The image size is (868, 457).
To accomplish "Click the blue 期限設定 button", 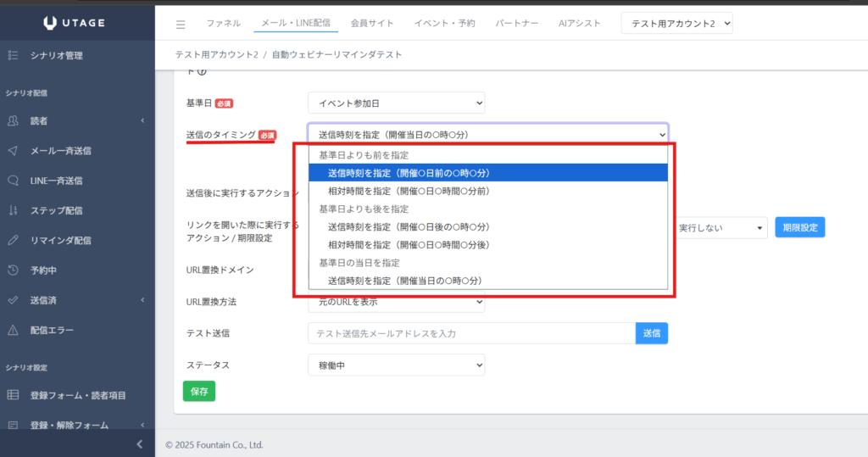I will click(x=800, y=228).
